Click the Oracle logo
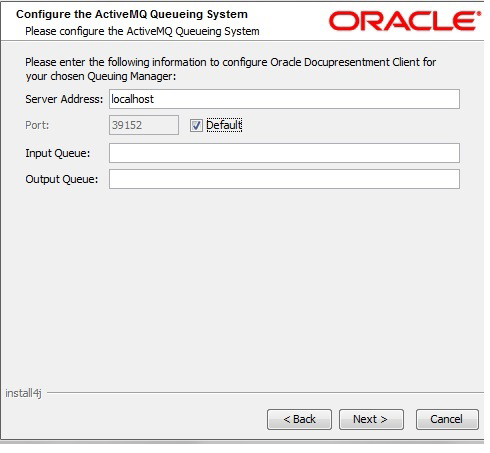The width and height of the screenshot is (490, 453). point(405,21)
